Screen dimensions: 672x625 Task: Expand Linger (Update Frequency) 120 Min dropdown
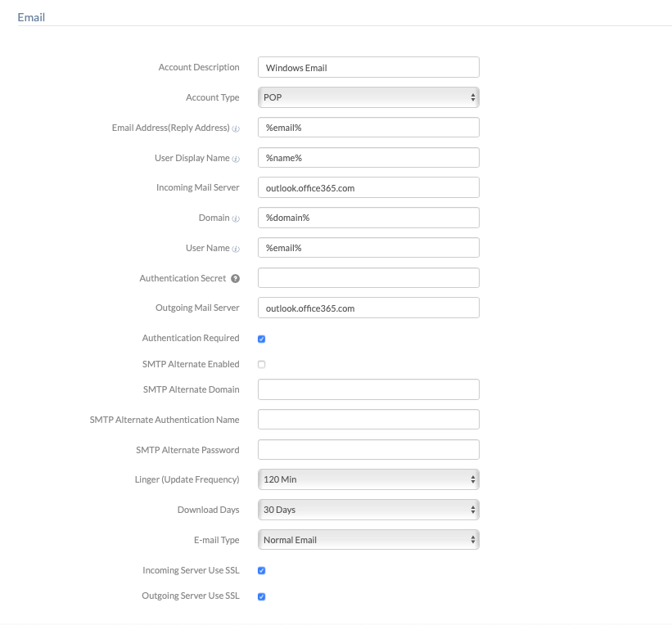[x=368, y=479]
